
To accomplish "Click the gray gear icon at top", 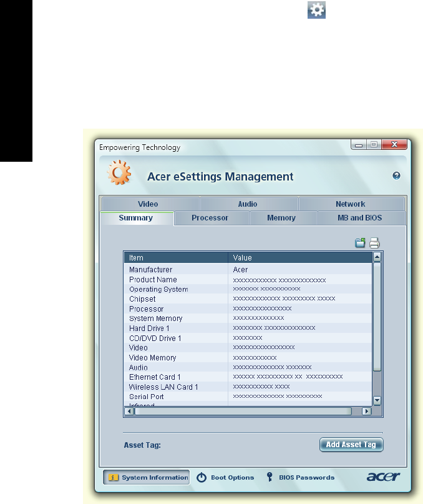I will click(x=316, y=9).
